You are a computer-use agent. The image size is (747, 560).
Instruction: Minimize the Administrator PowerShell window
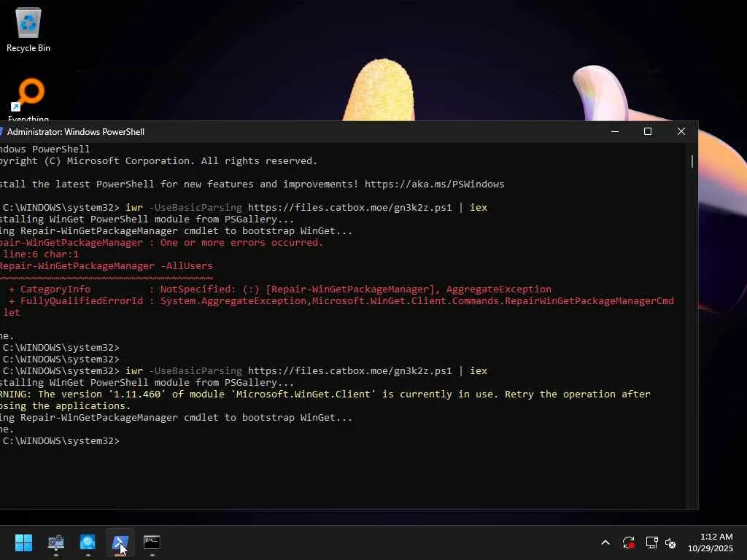(615, 131)
